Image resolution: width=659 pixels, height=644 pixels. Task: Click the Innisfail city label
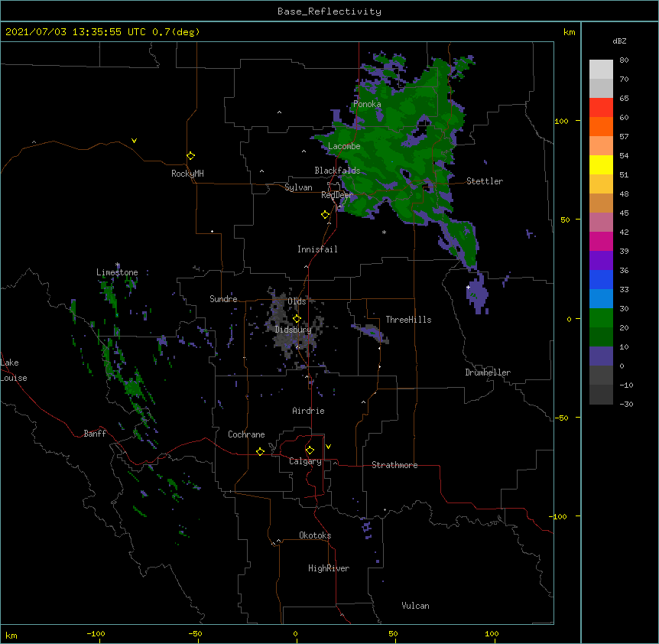click(317, 249)
